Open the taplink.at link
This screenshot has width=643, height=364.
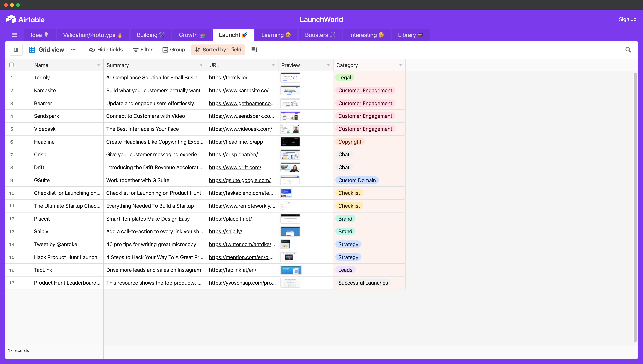pos(232,270)
